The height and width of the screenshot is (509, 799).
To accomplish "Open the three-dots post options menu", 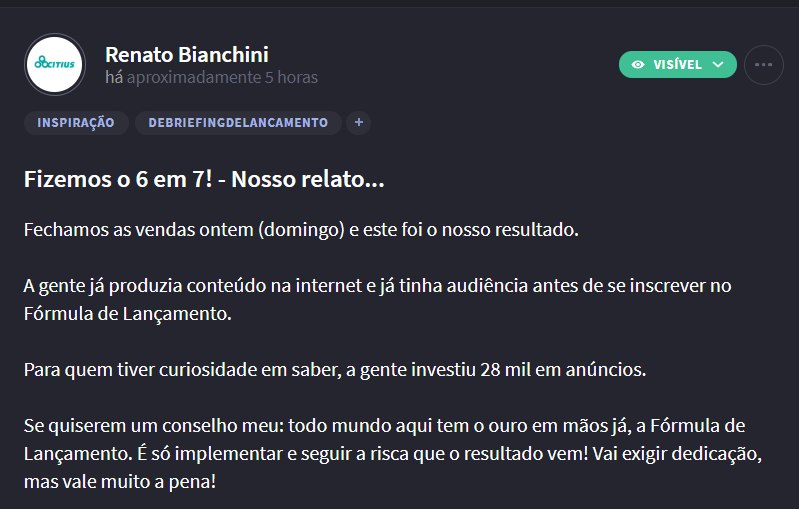I will tap(763, 65).
